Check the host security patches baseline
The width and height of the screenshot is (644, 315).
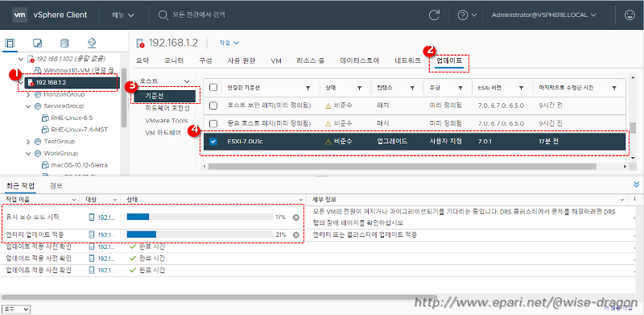[213, 106]
